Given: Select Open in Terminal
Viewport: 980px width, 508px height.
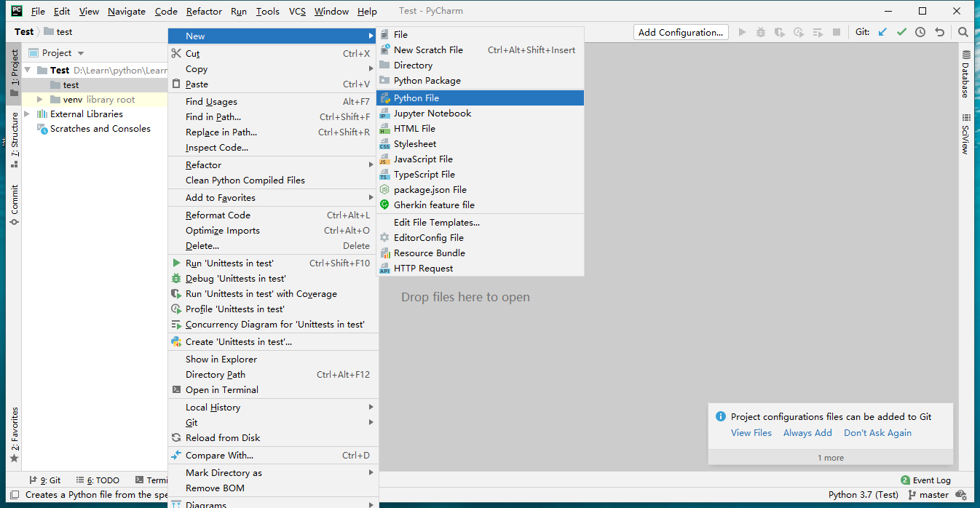Looking at the screenshot, I should click(272, 390).
